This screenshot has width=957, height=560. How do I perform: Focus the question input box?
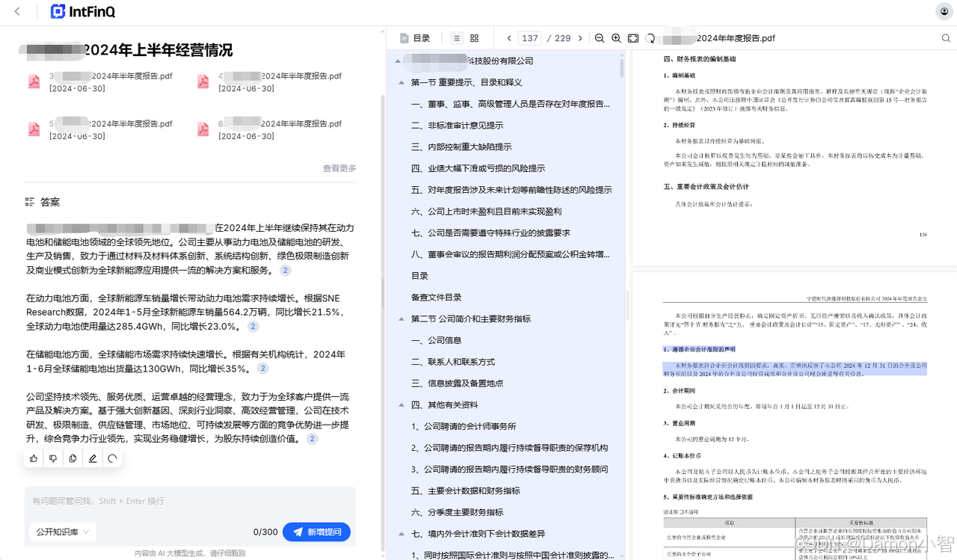190,501
